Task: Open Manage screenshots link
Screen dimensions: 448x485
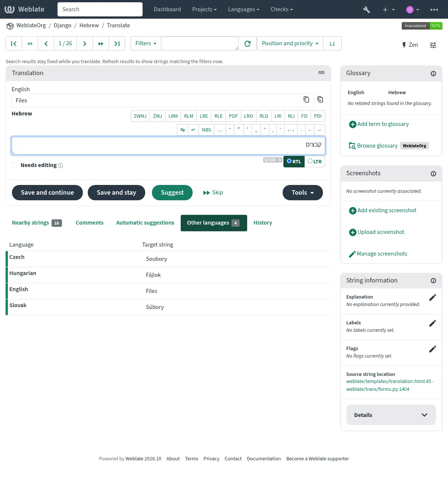Action: point(378,254)
